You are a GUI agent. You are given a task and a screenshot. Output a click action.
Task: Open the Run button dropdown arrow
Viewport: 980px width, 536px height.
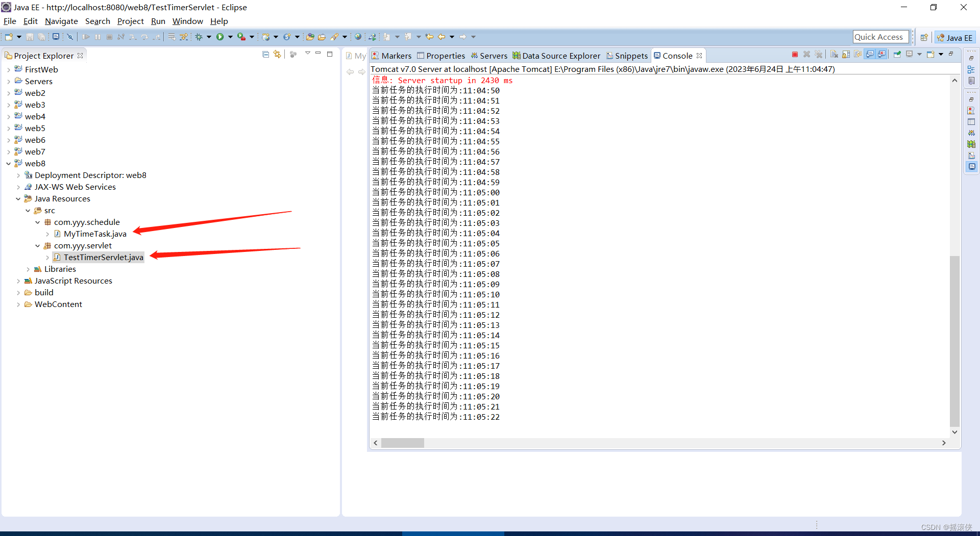(x=230, y=37)
